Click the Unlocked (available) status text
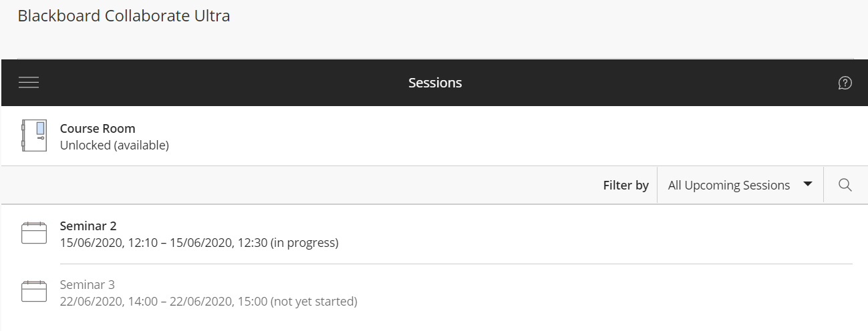The width and height of the screenshot is (868, 331). click(x=114, y=145)
